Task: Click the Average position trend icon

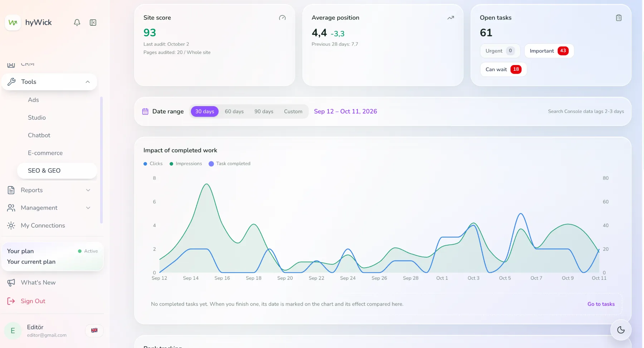Action: pos(450,18)
